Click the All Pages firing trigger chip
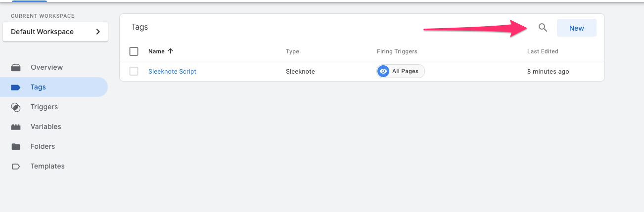This screenshot has width=644, height=212. pos(401,71)
